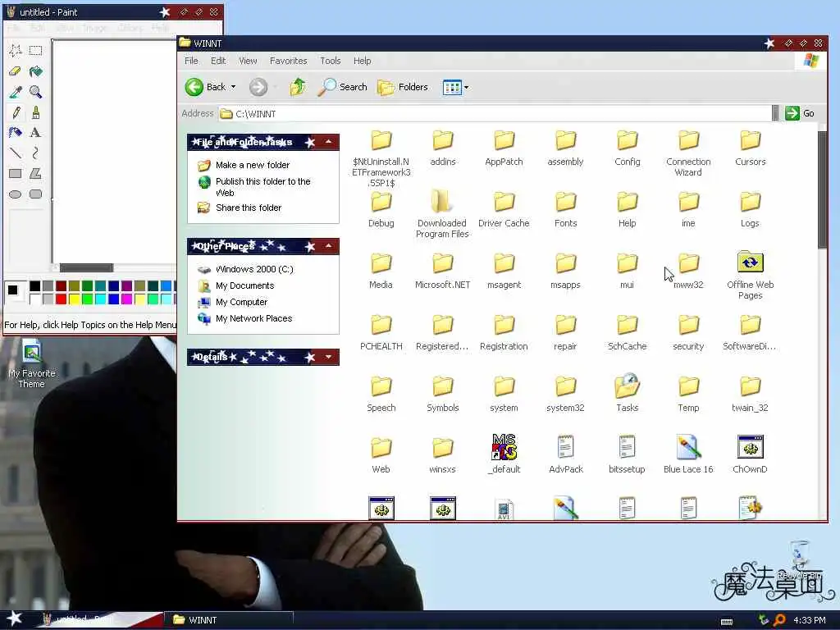Go to Windows 2000 (C:) drive
Image resolution: width=840 pixels, height=630 pixels.
click(x=254, y=269)
